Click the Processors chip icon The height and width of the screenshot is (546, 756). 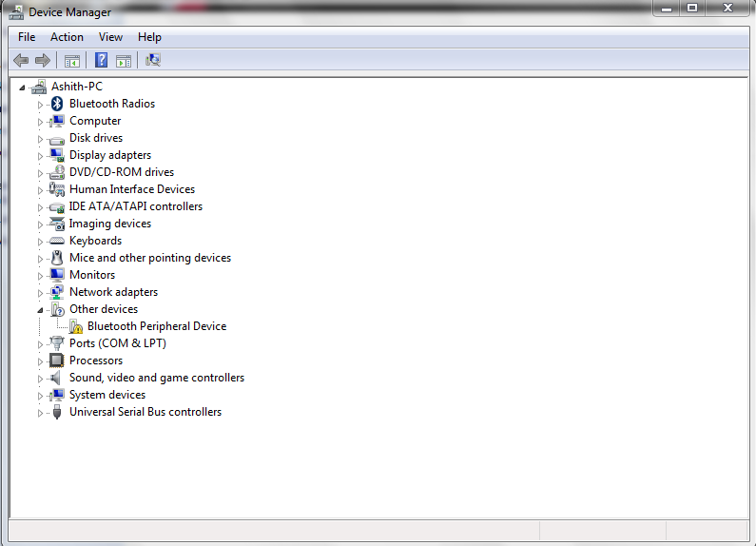[x=57, y=361]
